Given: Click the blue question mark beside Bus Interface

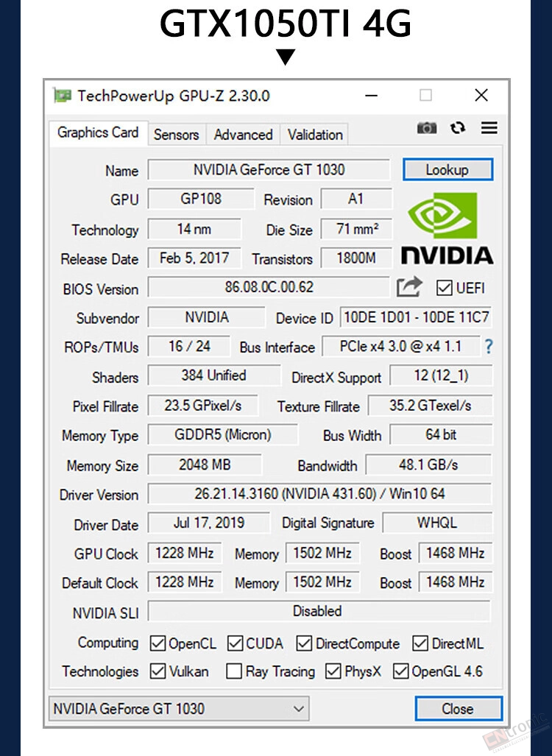Looking at the screenshot, I should [489, 347].
